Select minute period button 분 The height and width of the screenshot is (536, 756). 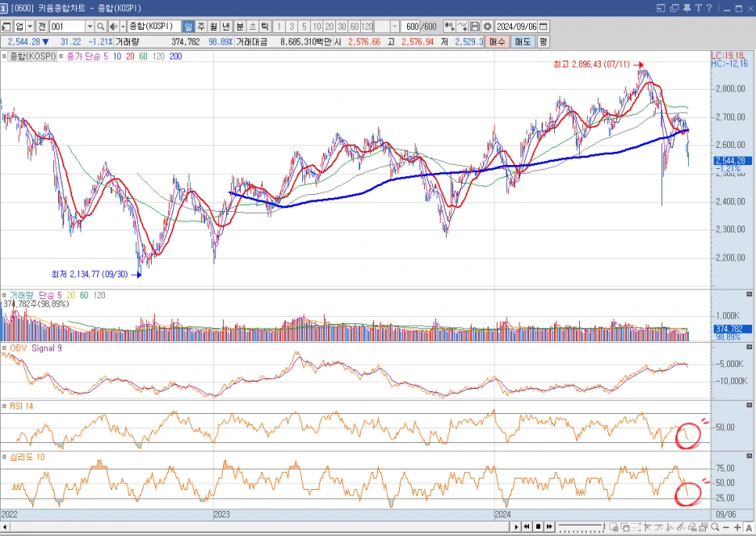(x=240, y=27)
